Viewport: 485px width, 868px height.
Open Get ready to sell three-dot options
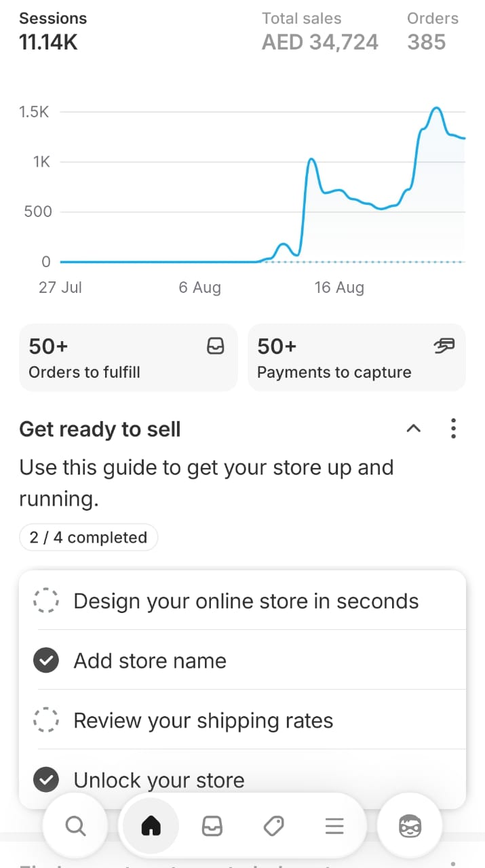pyautogui.click(x=453, y=429)
